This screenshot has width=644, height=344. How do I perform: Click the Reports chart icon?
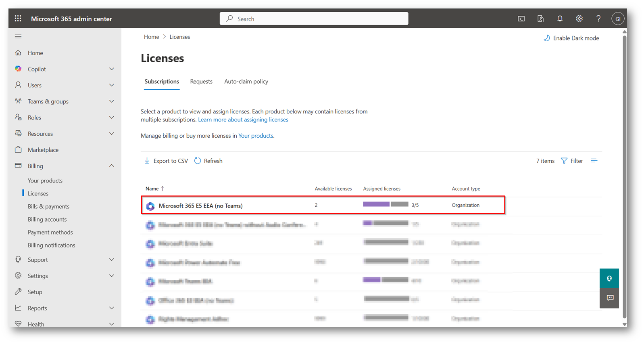(18, 308)
